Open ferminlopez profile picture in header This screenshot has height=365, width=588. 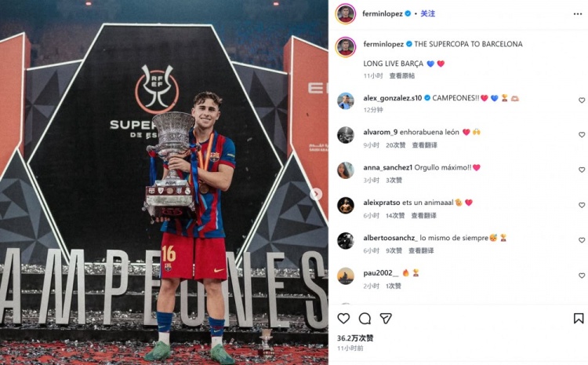346,14
